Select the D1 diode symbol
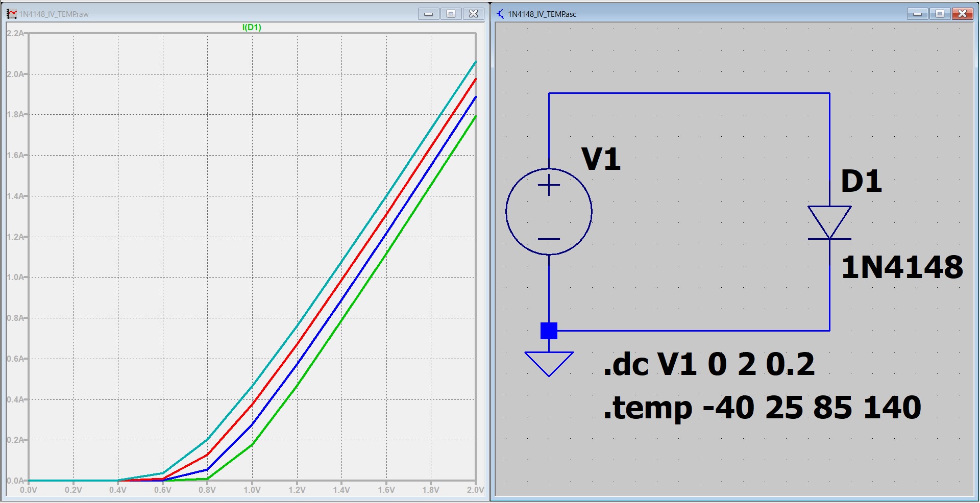This screenshot has height=503, width=980. click(x=829, y=223)
